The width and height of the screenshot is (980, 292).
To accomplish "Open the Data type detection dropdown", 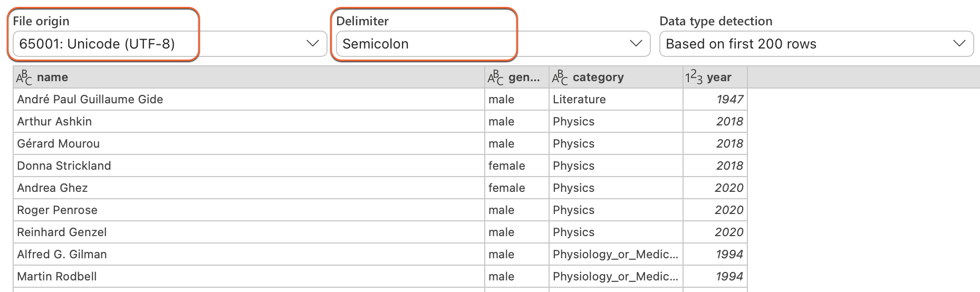I will pos(816,44).
